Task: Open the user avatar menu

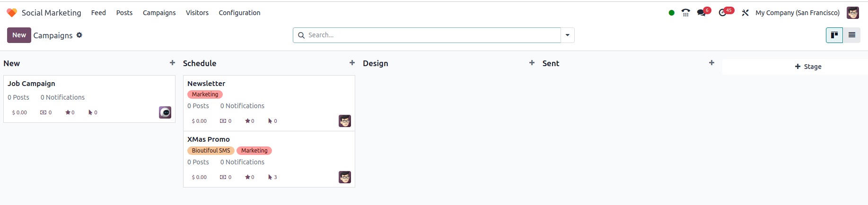Action: pyautogui.click(x=853, y=13)
